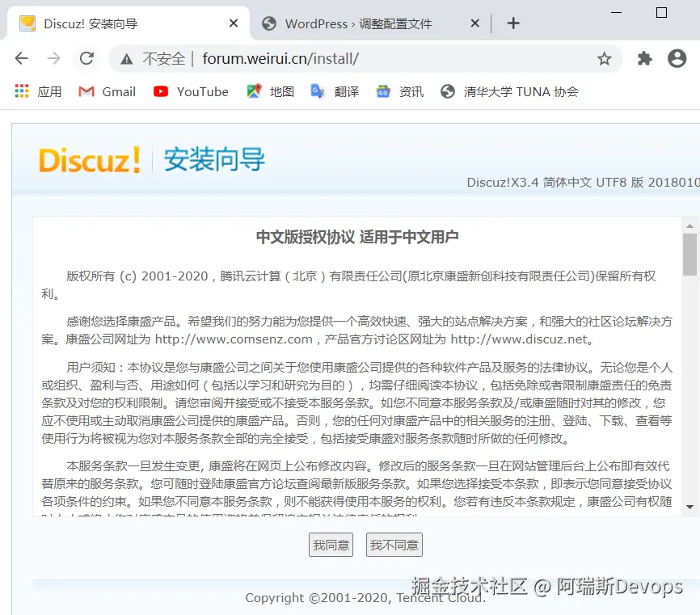This screenshot has height=615, width=700.
Task: Bookmark this page with the star icon
Action: point(605,58)
